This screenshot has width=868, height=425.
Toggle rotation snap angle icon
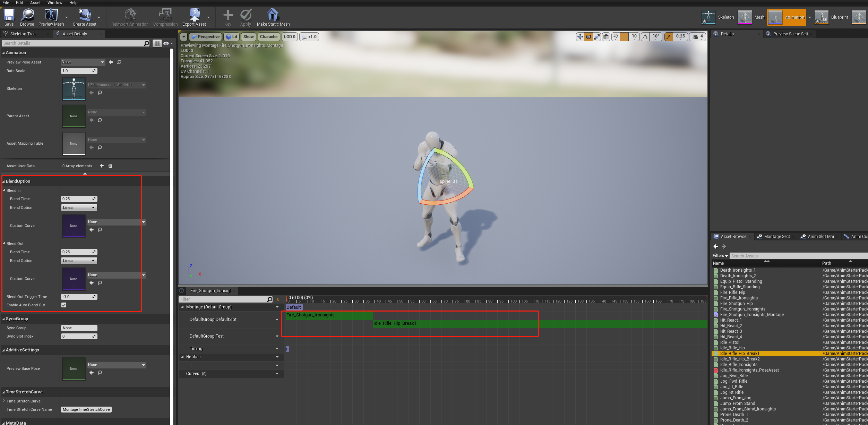[x=645, y=37]
